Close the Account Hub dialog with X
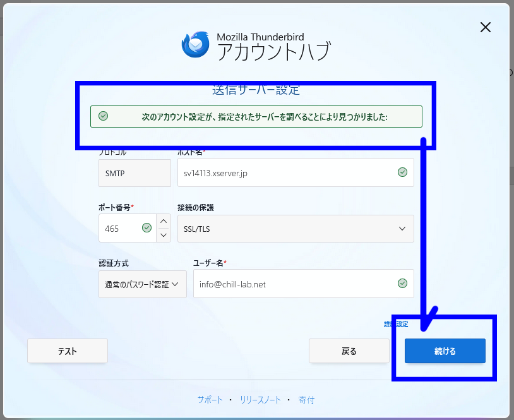Viewport: 514px width, 420px height. pos(485,27)
